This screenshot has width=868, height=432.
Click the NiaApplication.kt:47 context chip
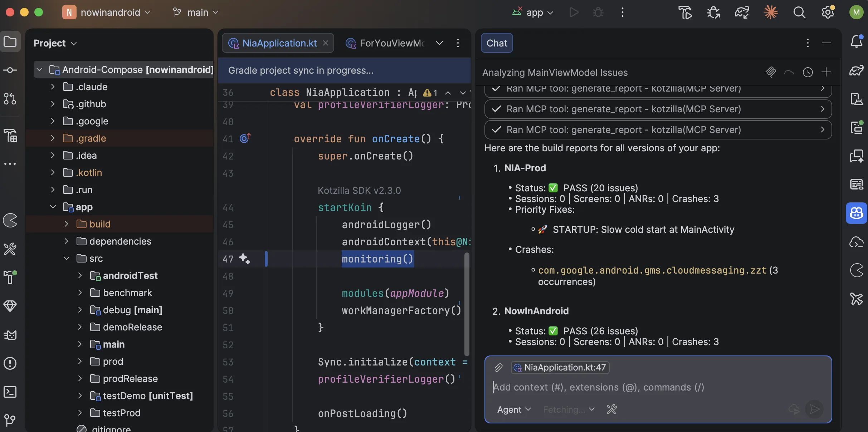click(560, 368)
